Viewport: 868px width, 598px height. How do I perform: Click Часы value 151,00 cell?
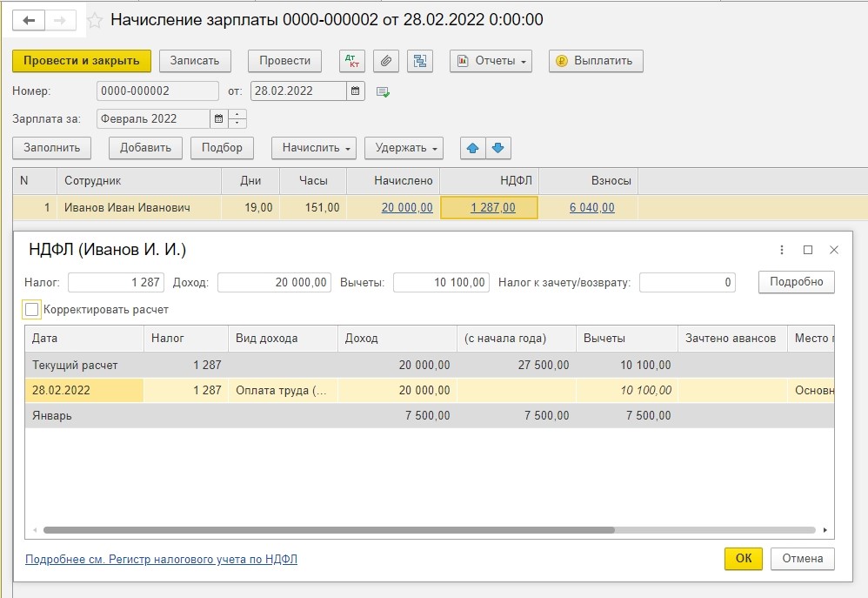click(x=313, y=208)
